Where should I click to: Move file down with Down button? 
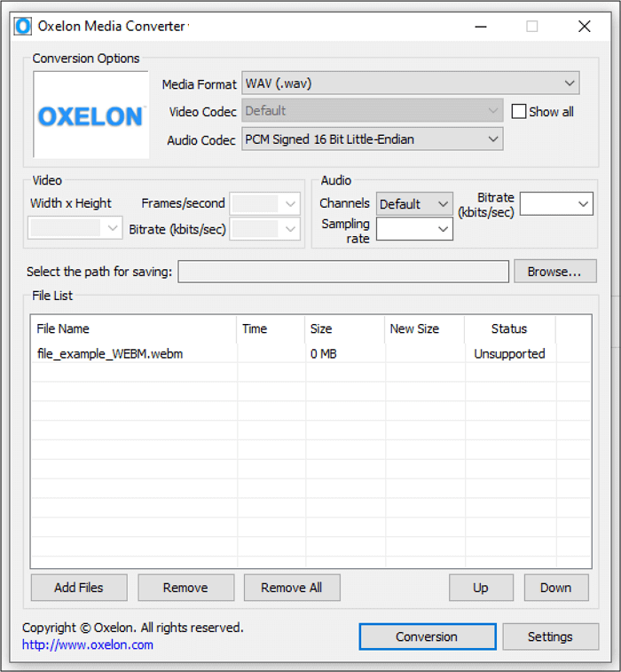556,588
